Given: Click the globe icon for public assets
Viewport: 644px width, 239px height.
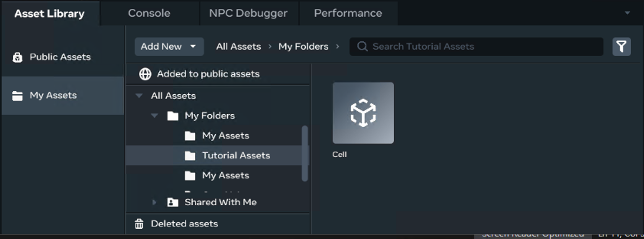Looking at the screenshot, I should pos(145,74).
